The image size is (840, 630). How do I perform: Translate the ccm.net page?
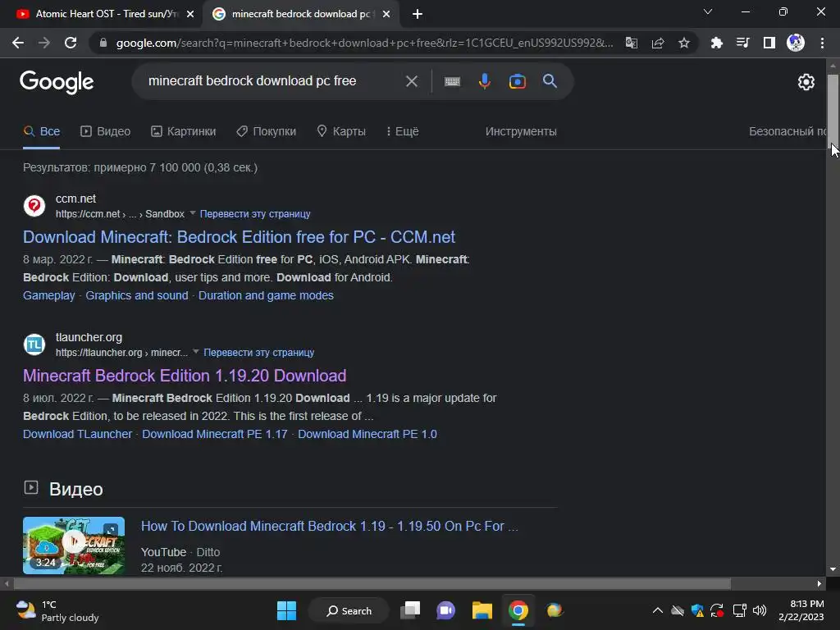tap(255, 214)
